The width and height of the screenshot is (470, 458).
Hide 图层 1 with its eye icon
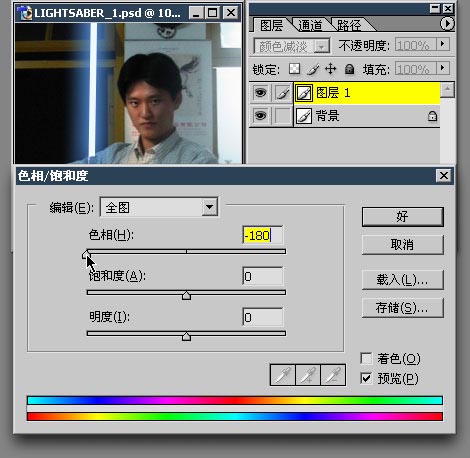260,92
